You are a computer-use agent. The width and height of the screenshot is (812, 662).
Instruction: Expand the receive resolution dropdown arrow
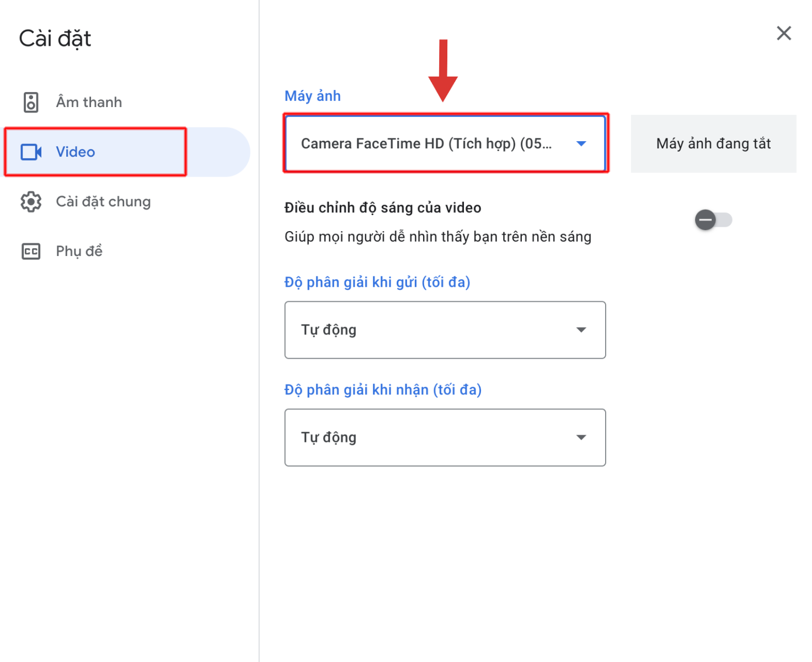(581, 437)
